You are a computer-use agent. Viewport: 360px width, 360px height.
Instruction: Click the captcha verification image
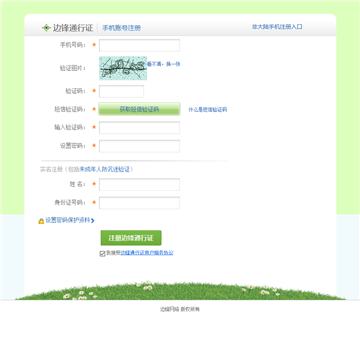tap(123, 68)
